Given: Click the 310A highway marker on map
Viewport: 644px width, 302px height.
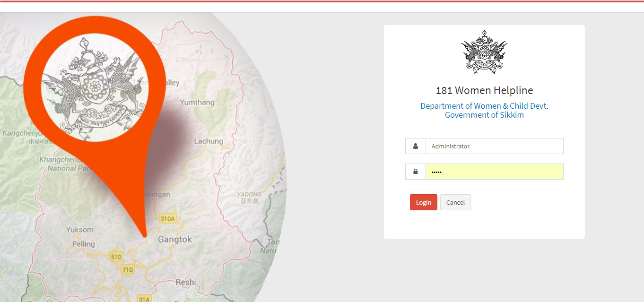Looking at the screenshot, I should [167, 219].
